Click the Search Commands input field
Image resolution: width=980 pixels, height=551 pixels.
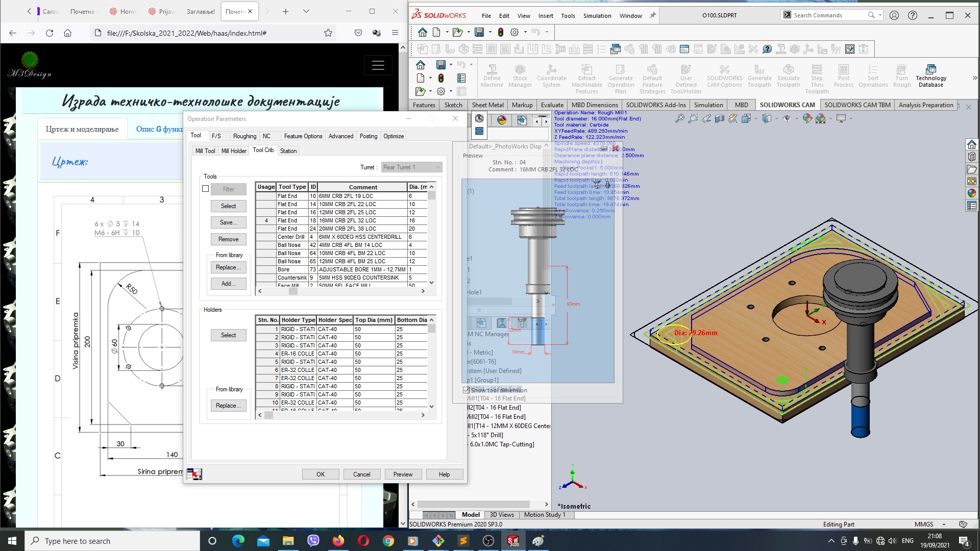[x=830, y=15]
